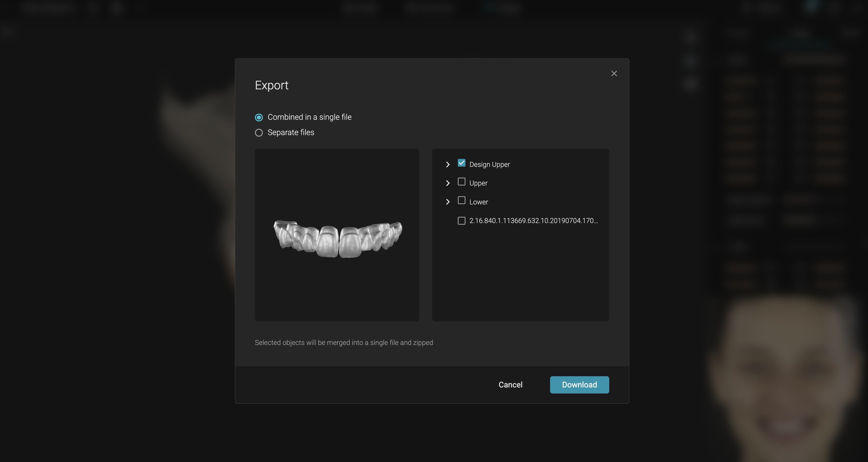868x462 pixels.
Task: Click the 'Design Upper' label text
Action: click(489, 165)
